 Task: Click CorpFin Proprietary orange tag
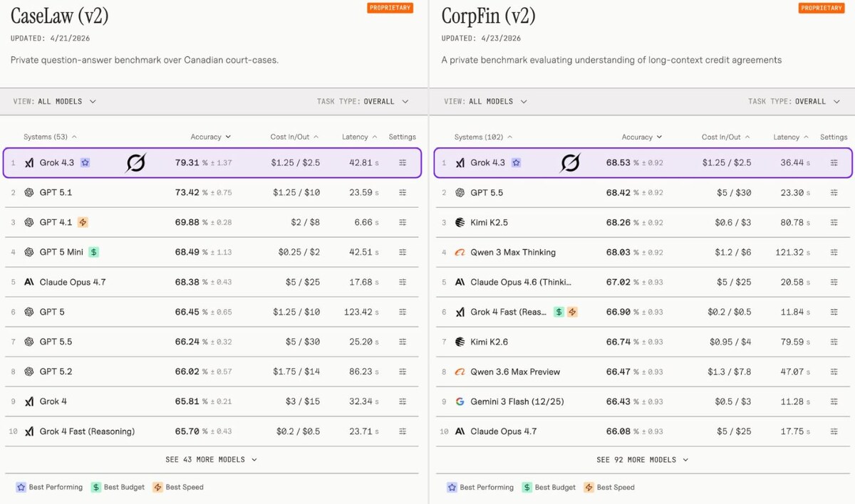coord(821,8)
